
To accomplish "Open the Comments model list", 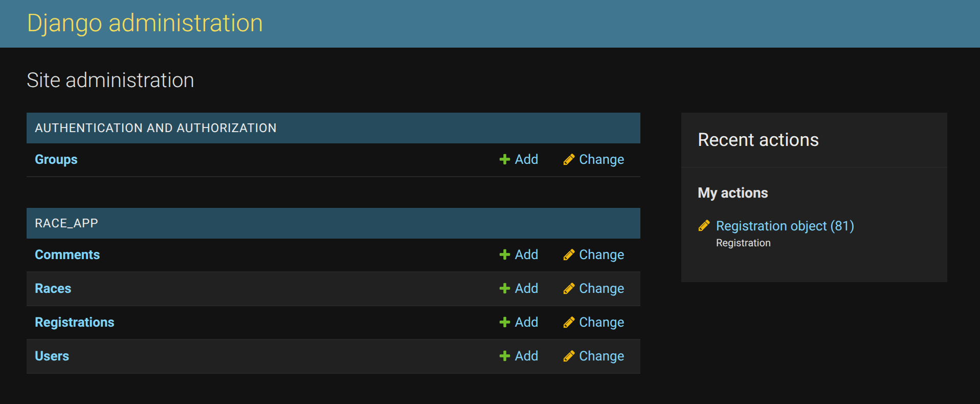I will click(x=67, y=255).
